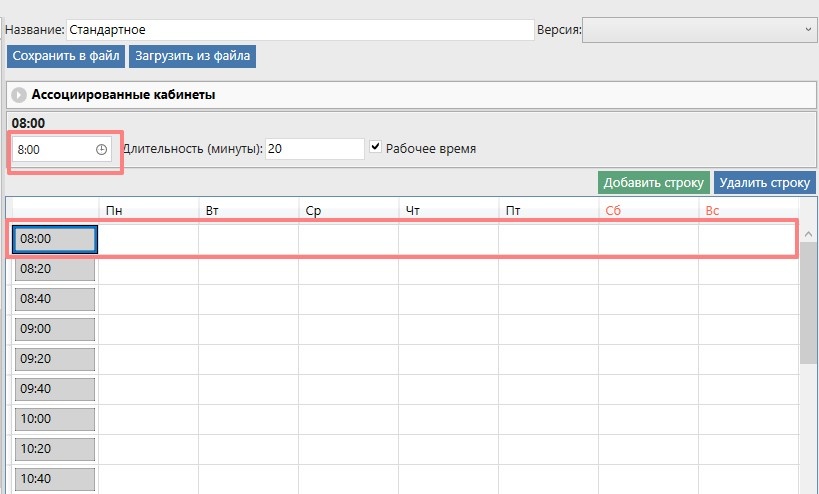Select the 09:00 time row header
The height and width of the screenshot is (494, 819).
(x=55, y=329)
